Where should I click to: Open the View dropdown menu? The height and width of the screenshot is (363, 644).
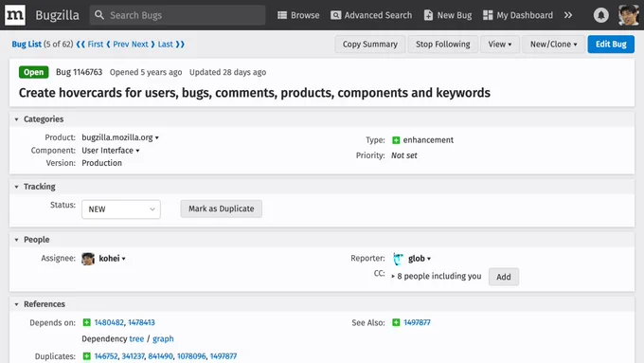pyautogui.click(x=500, y=44)
